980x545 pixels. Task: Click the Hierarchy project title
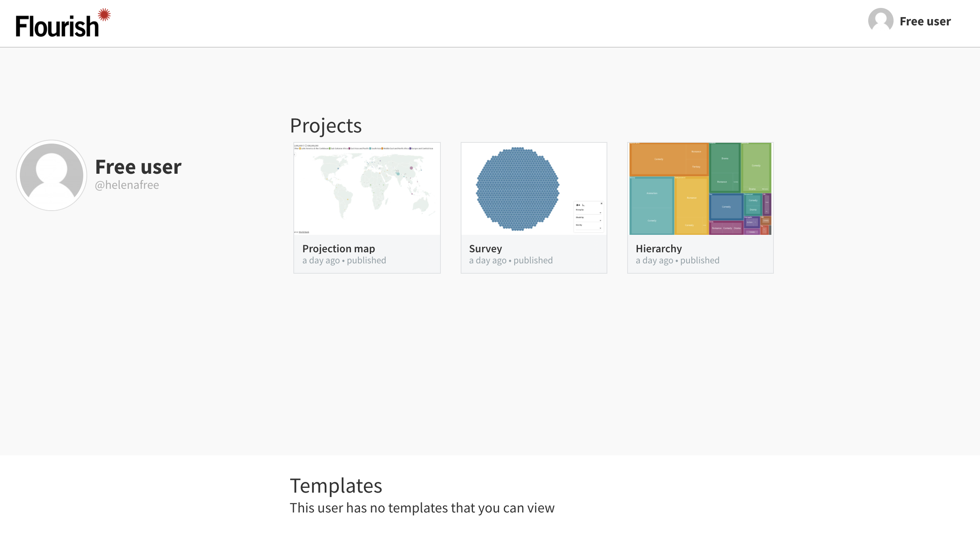(658, 249)
